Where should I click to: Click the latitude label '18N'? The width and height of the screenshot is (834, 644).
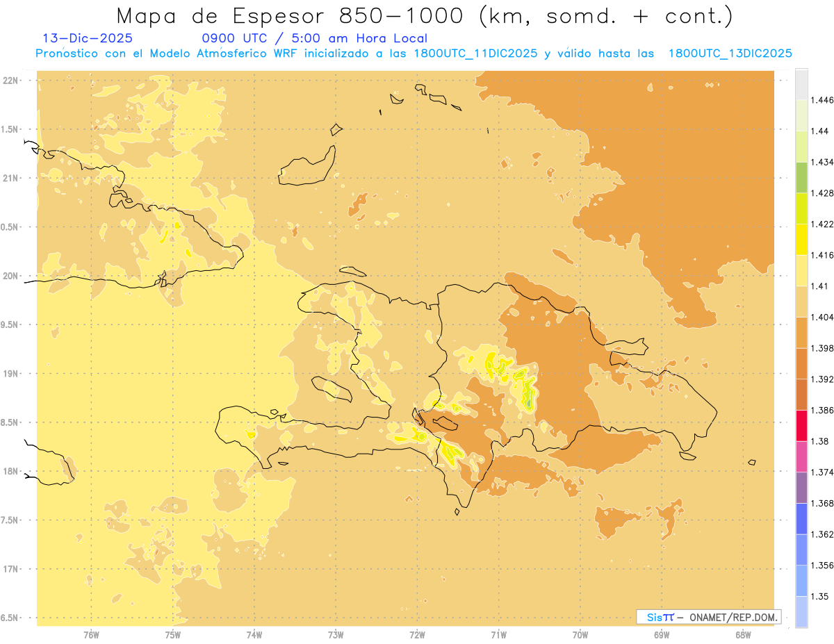12,471
